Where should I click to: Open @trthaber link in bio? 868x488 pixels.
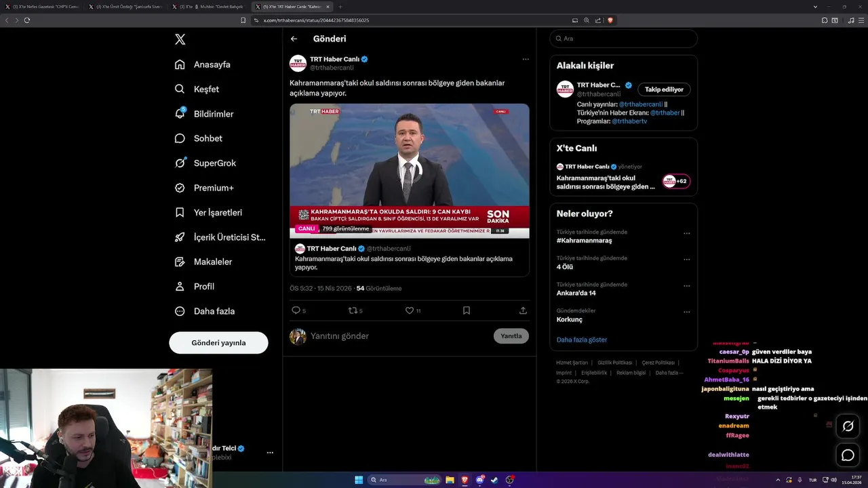665,113
